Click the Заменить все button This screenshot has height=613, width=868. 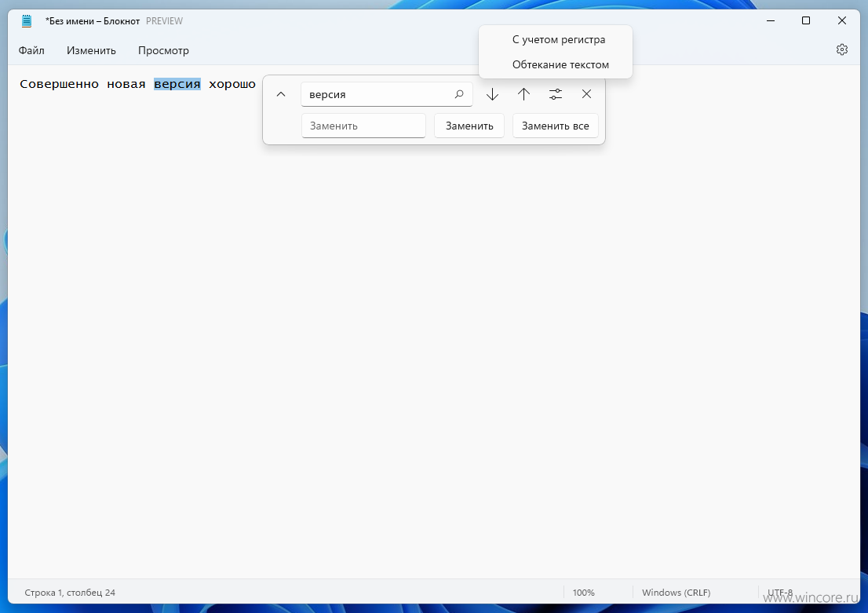pos(555,126)
